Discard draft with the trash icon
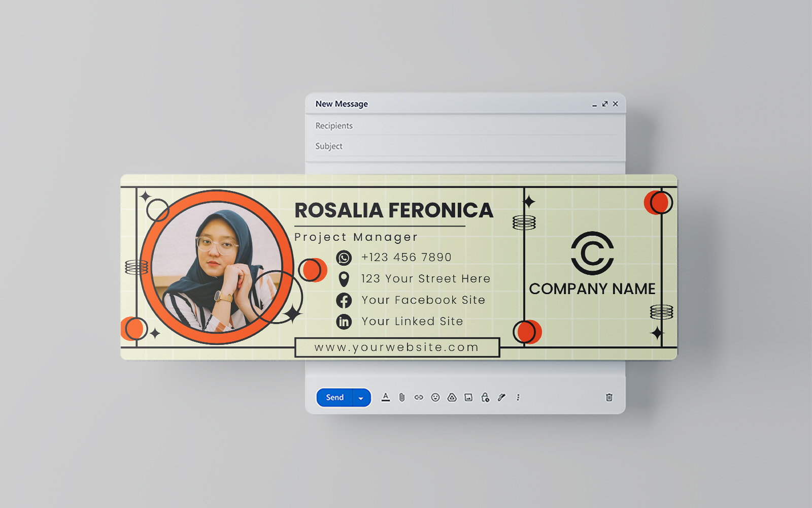This screenshot has width=812, height=508. [609, 397]
